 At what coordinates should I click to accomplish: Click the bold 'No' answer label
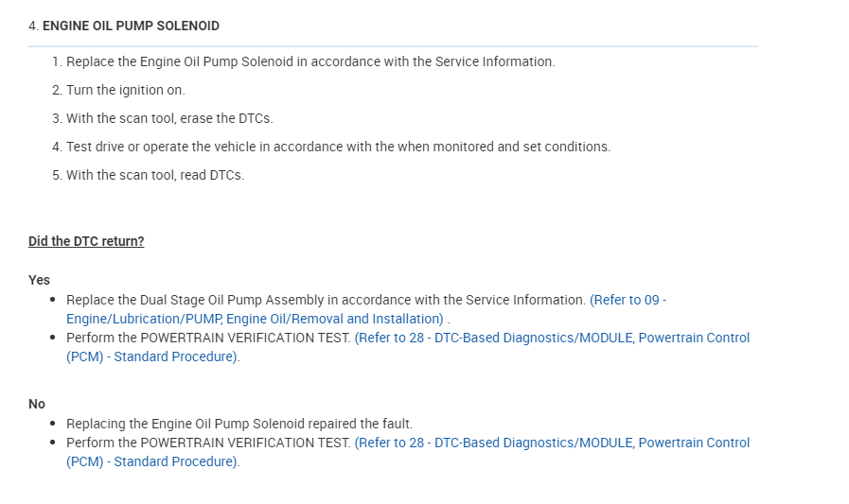coord(37,404)
